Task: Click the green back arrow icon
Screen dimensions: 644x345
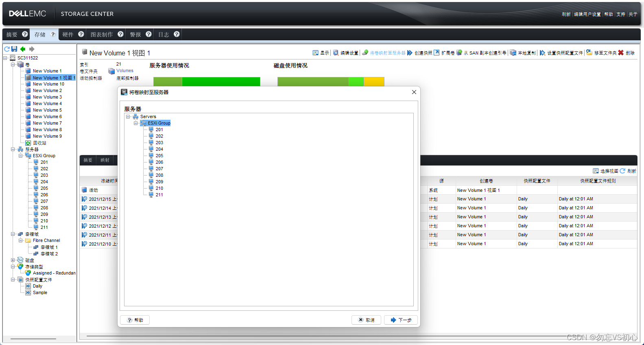Action: (x=23, y=49)
